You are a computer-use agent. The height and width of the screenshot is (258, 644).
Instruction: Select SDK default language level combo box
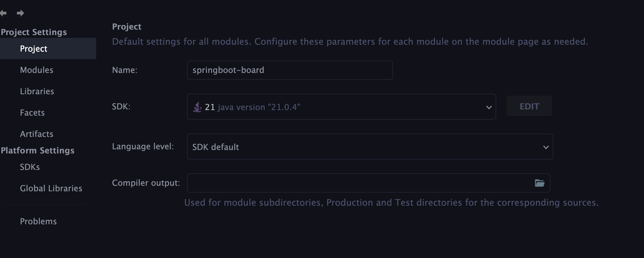click(x=370, y=147)
